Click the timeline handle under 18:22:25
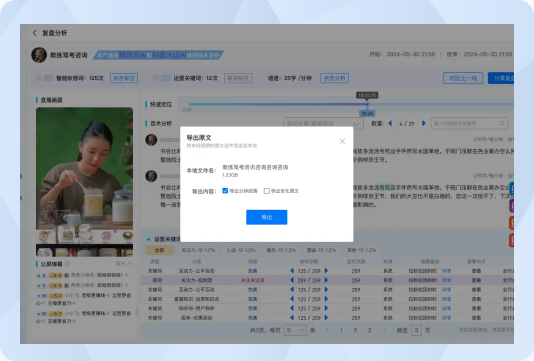 click(367, 104)
